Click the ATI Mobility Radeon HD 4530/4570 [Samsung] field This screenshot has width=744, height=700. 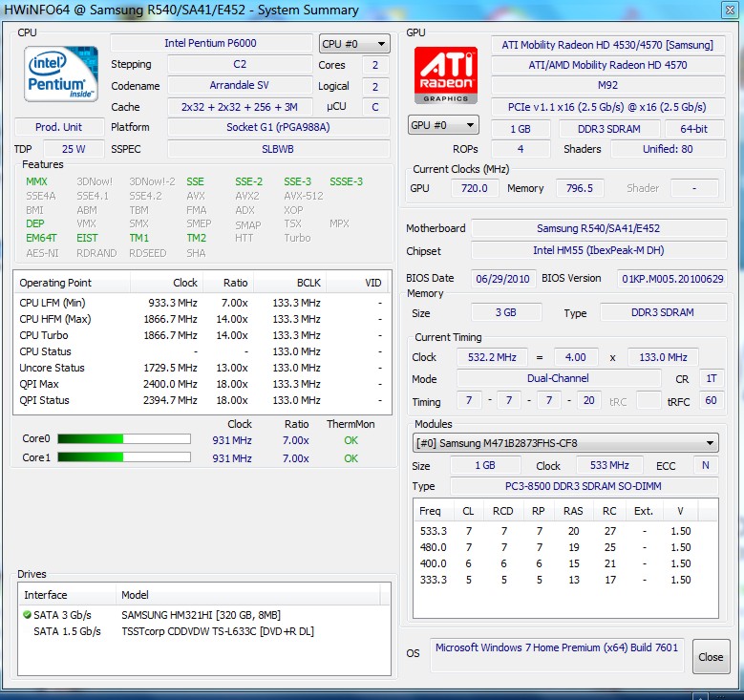point(607,45)
